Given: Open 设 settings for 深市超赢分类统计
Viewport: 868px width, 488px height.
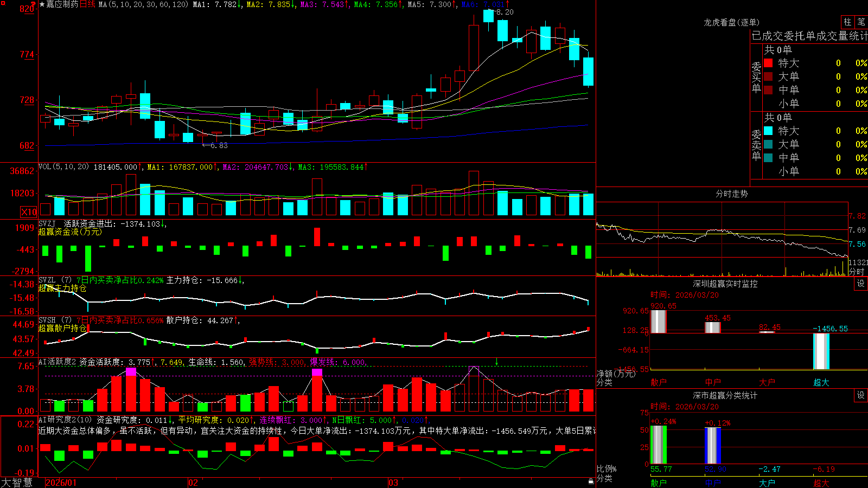Looking at the screenshot, I should pyautogui.click(x=861, y=395).
